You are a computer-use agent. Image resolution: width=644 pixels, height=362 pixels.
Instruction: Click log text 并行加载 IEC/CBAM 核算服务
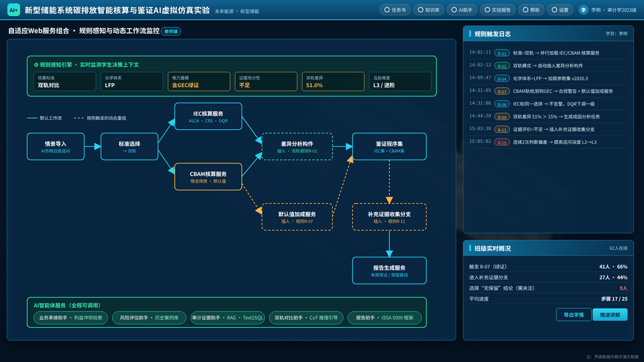click(x=570, y=53)
